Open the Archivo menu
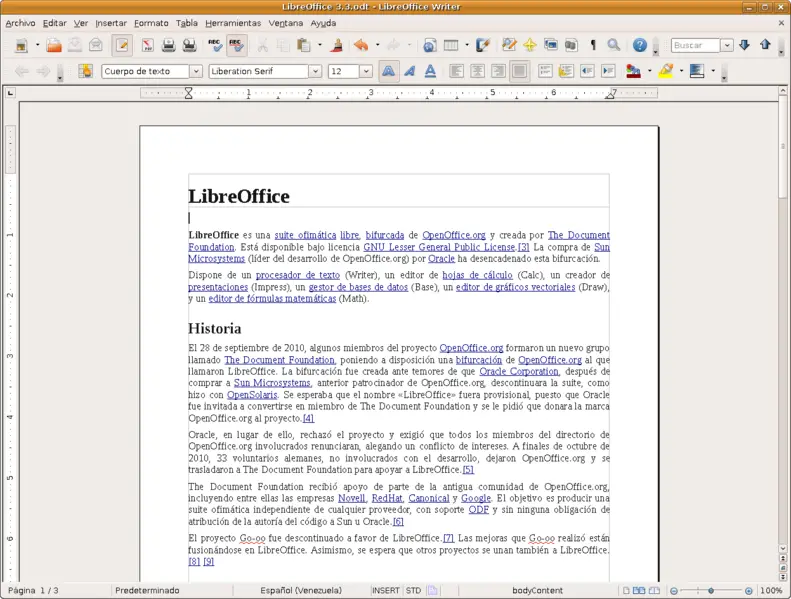 pos(20,23)
